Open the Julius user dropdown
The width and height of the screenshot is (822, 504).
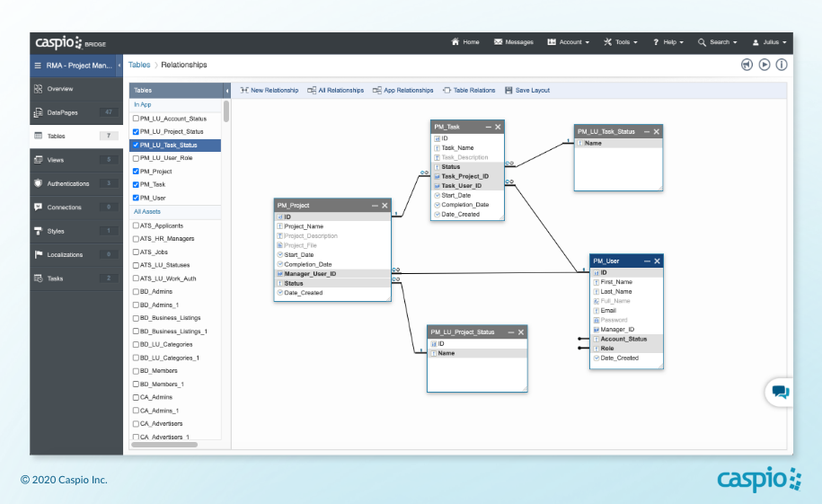(770, 42)
